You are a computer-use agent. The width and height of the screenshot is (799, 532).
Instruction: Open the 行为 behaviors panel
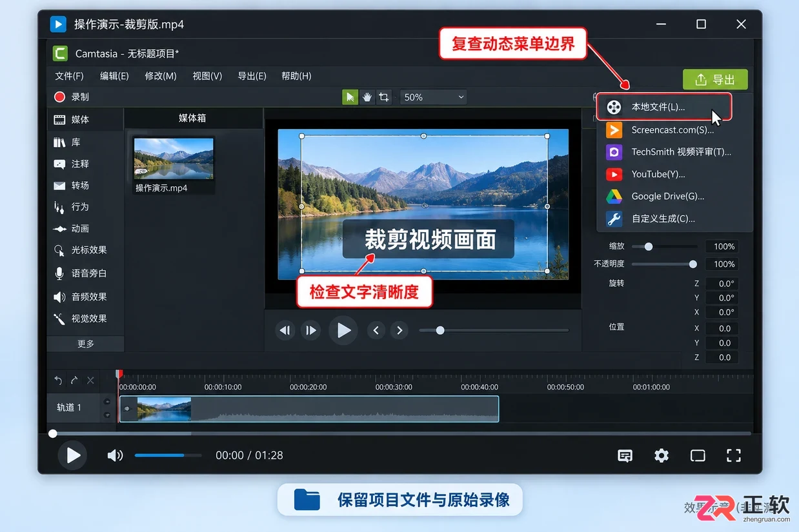tap(85, 207)
